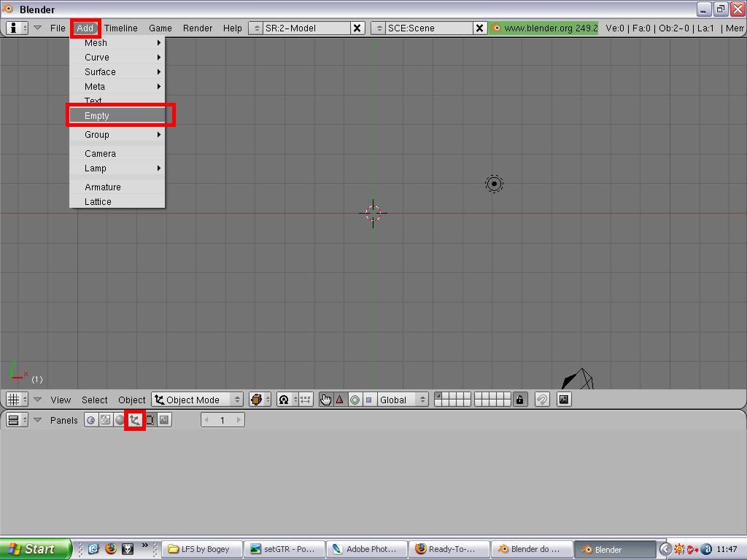Viewport: 747px width, 560px height.
Task: Switch to Blender do... taskbar window
Action: (x=532, y=549)
